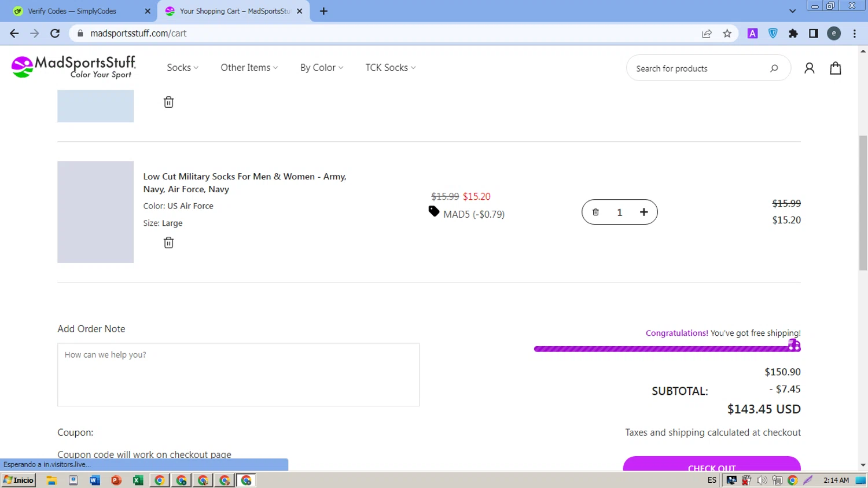Screen dimensions: 868x488
Task: Click the scrollbar down arrow
Action: coord(863,465)
